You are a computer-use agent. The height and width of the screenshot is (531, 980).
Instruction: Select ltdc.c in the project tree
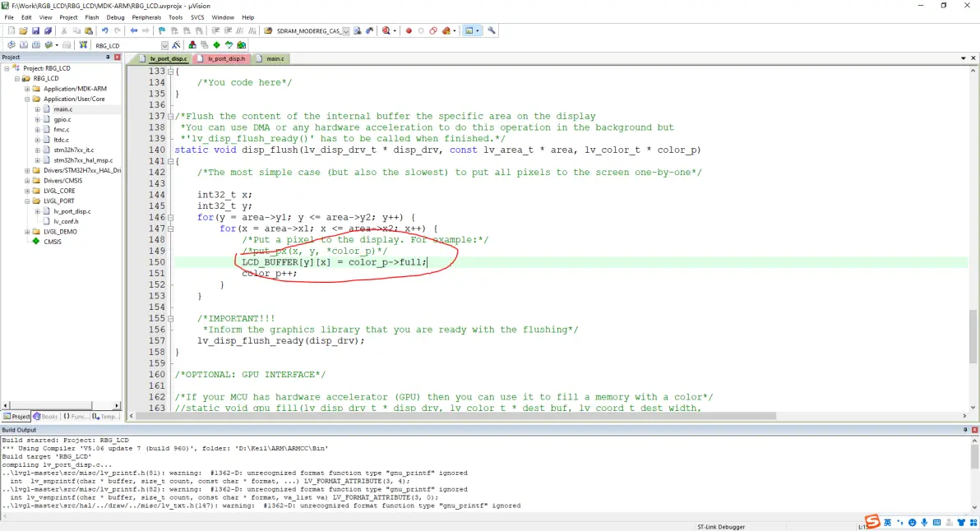pyautogui.click(x=61, y=140)
